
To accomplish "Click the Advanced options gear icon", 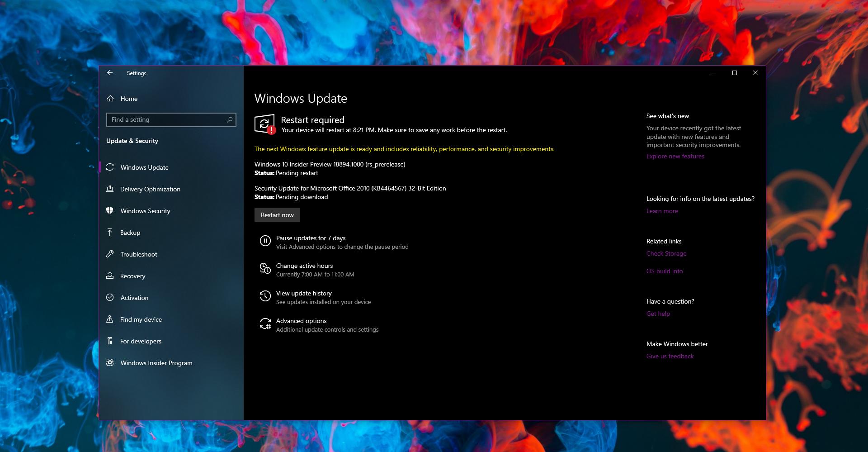I will (x=265, y=324).
